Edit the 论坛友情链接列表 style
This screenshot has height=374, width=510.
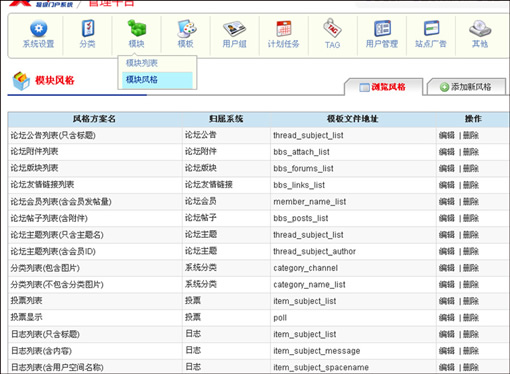point(447,185)
